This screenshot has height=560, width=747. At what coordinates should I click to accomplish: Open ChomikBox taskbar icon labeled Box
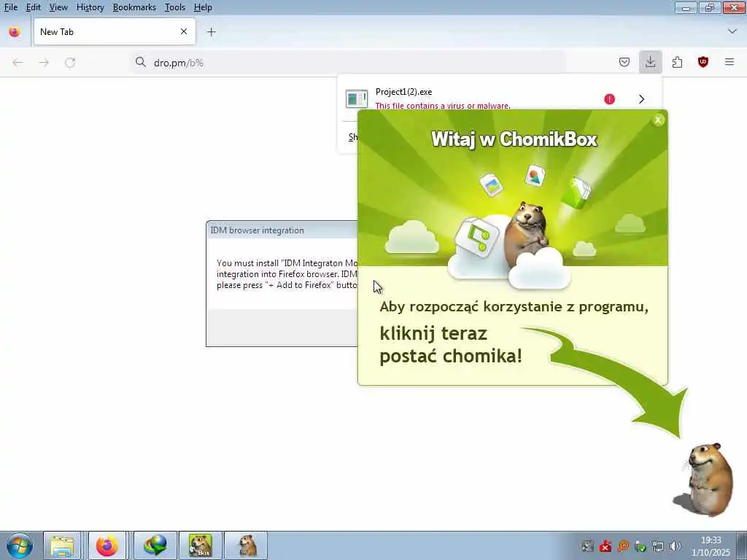[200, 545]
